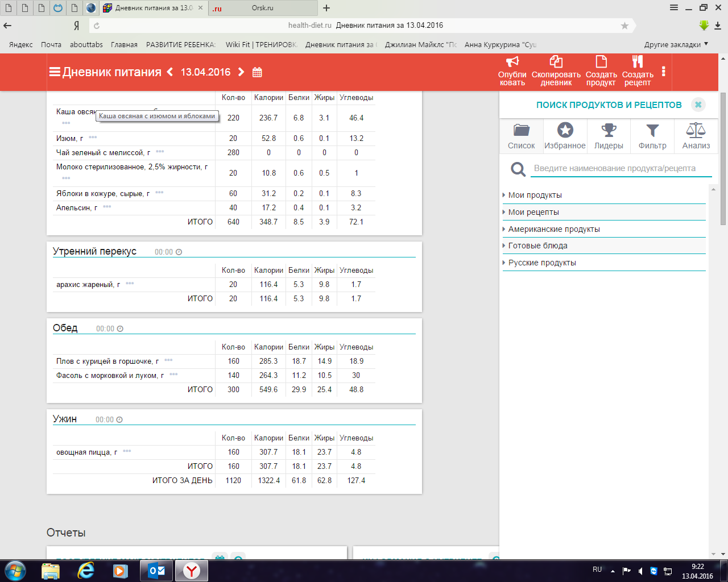
Task: Switch to the Лидеры tab
Action: [x=609, y=136]
